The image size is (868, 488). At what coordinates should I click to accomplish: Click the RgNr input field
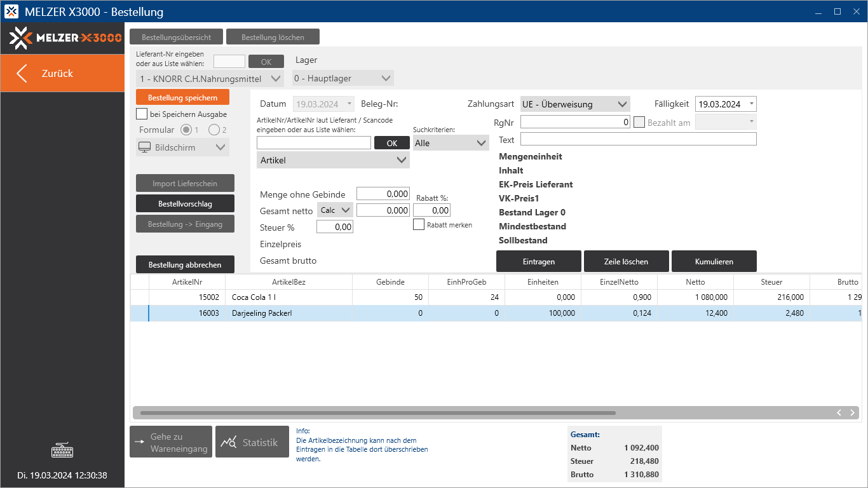(x=574, y=122)
